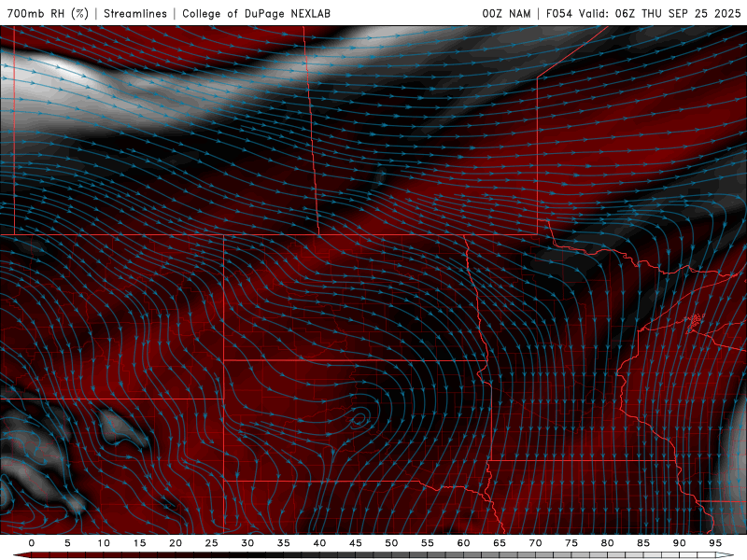
Task: Click the colorbar label "5"
Action: coord(67,543)
